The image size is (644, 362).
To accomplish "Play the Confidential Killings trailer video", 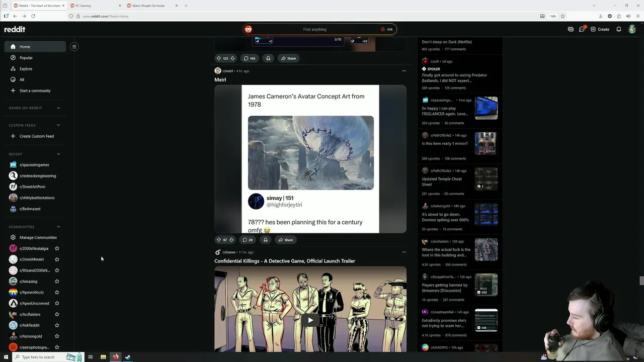I will [x=310, y=320].
